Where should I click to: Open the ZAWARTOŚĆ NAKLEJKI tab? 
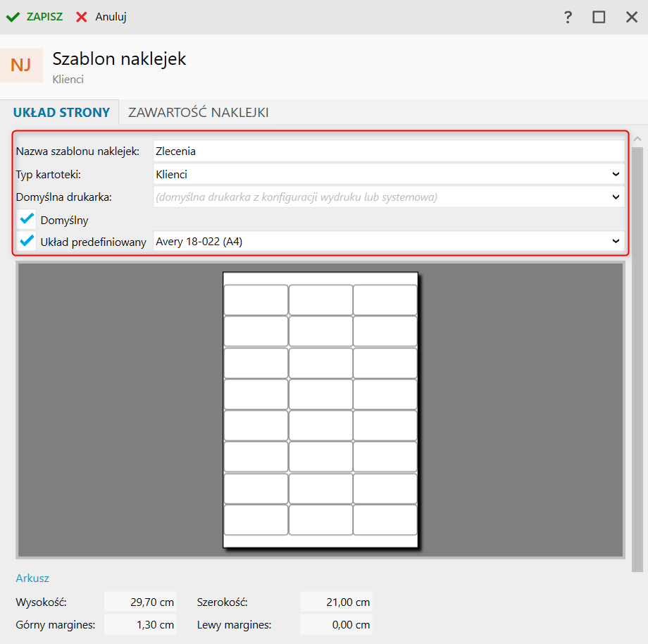[199, 113]
